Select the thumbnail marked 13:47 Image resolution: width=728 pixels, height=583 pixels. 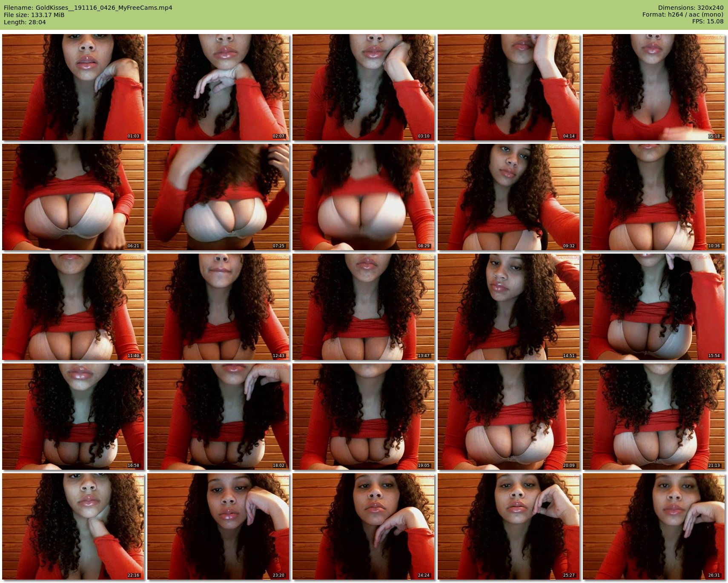pos(364,307)
